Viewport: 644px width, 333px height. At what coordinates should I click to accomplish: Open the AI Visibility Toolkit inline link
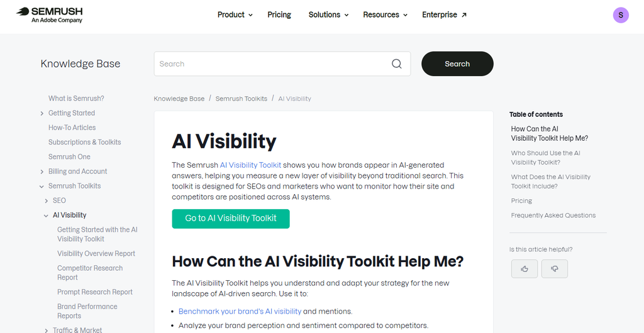point(250,165)
